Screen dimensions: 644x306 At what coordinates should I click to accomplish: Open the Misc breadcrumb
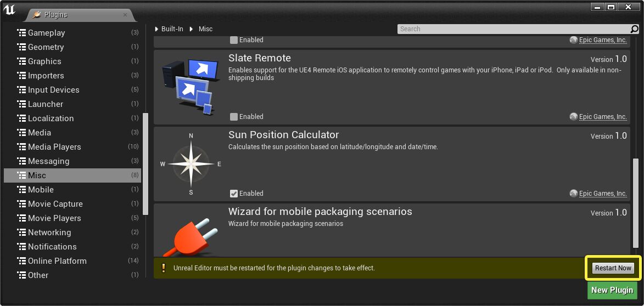(205, 29)
